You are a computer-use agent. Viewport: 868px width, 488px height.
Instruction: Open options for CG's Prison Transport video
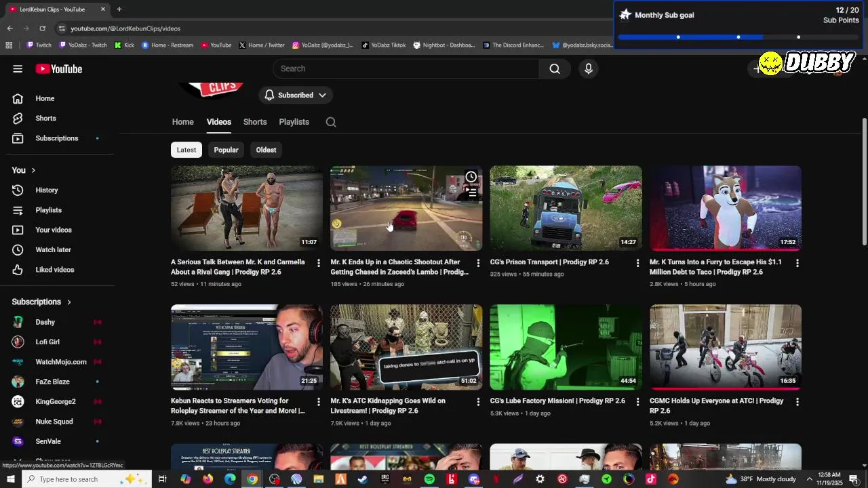(x=637, y=263)
